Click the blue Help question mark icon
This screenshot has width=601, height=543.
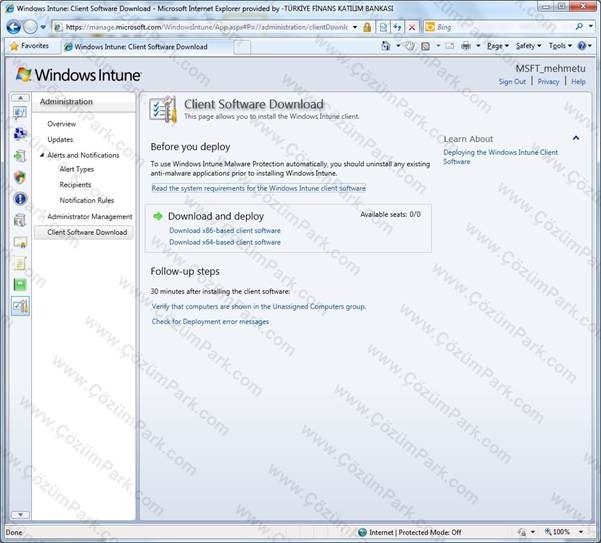581,46
